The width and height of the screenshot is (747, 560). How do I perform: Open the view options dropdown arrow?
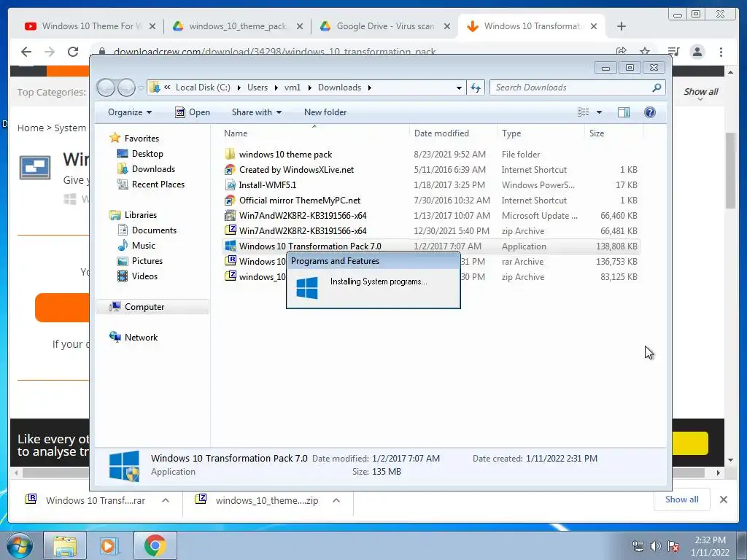[600, 112]
